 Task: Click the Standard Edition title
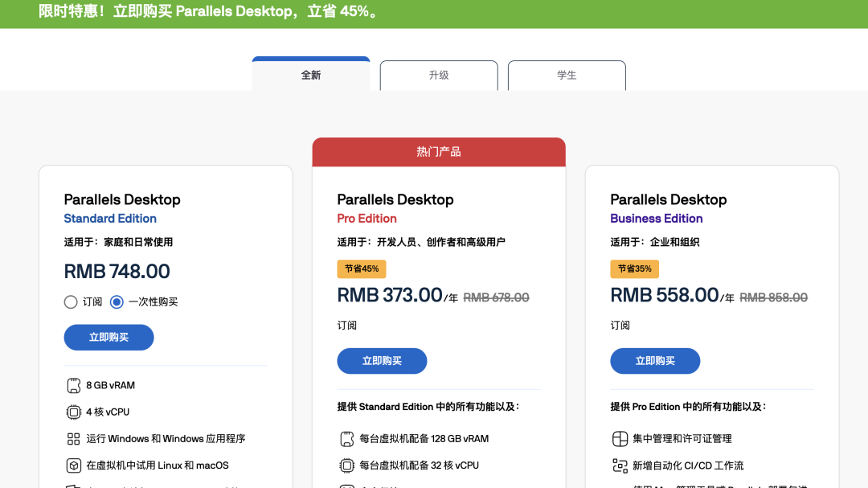pyautogui.click(x=110, y=218)
